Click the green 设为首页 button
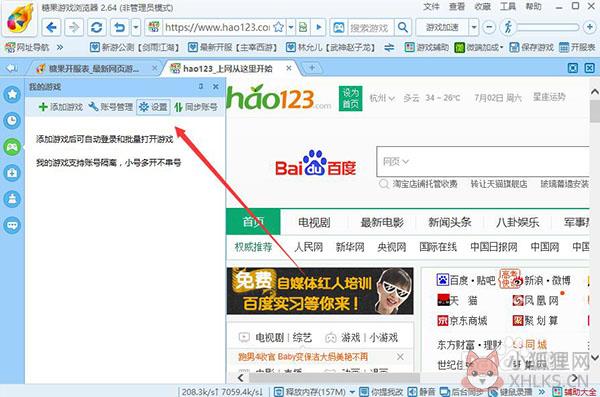600x397 pixels. pos(351,99)
